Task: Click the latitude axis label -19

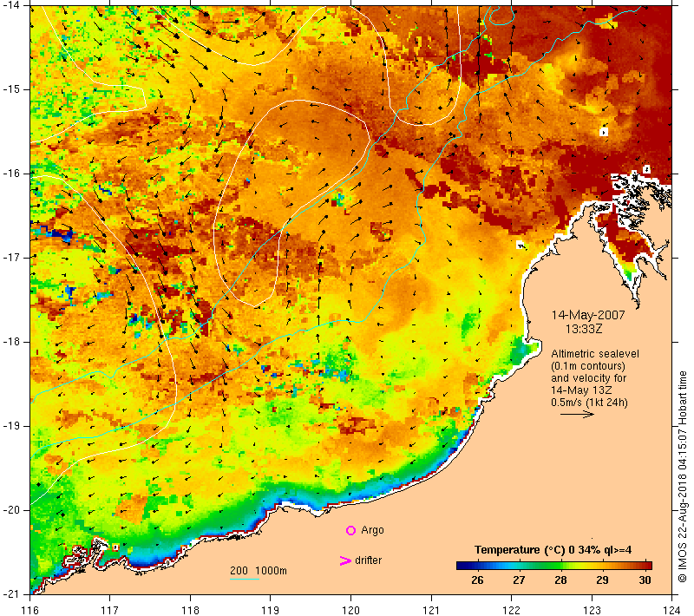Action: [11, 426]
